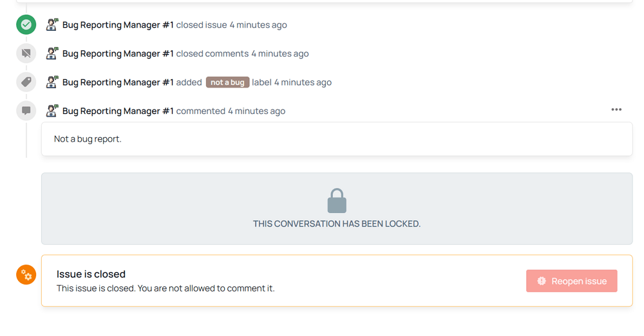The image size is (644, 336).
Task: Click avatar beside closed comments event
Action: coord(52,53)
